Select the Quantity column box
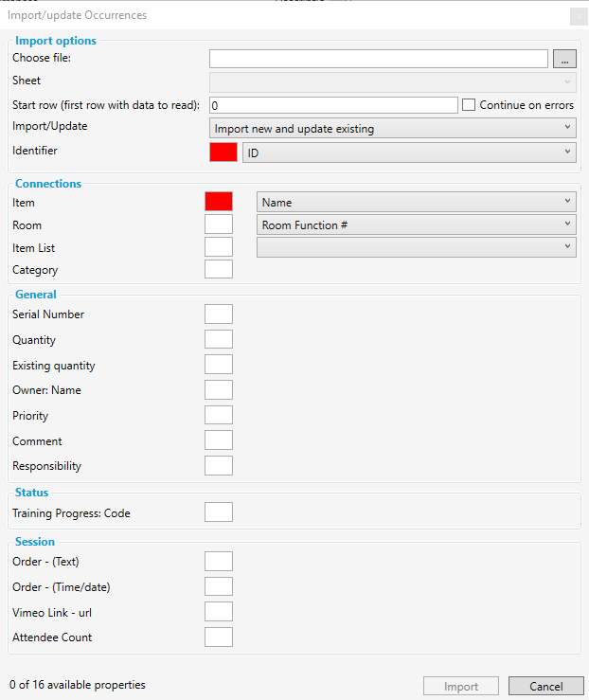 [219, 339]
